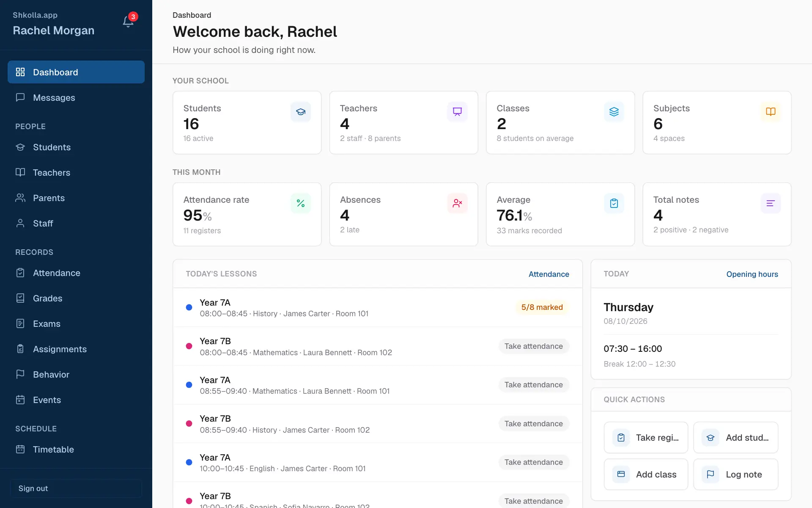
Task: Click the blue dot beside Year 7A English
Action: [x=189, y=462]
